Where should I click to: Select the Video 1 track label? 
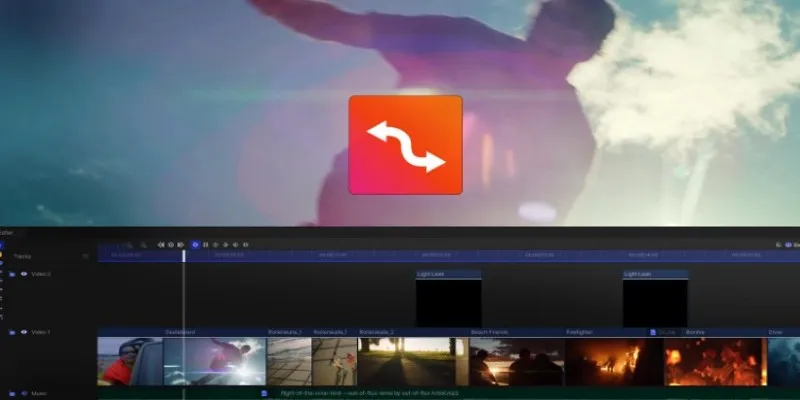coord(41,332)
